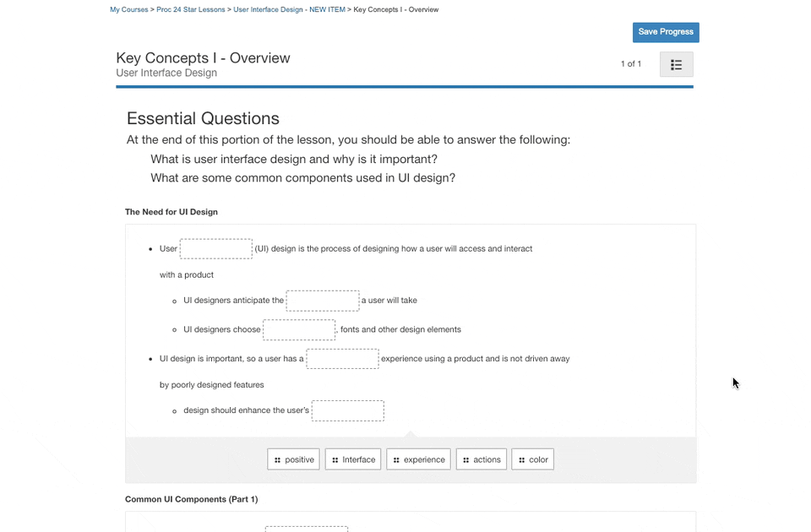Click the blank after 'UI designers anticipate the'
Viewport: 811px width, 532px height.
click(323, 301)
